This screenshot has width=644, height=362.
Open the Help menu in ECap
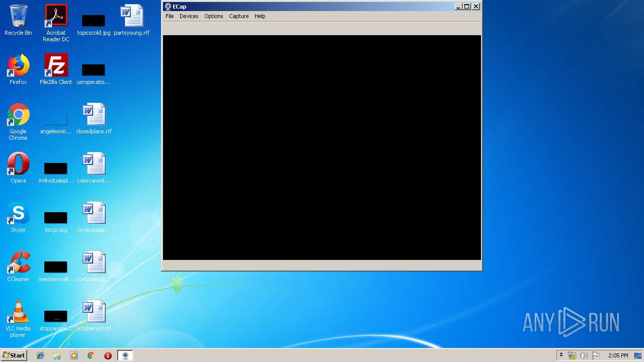click(260, 16)
